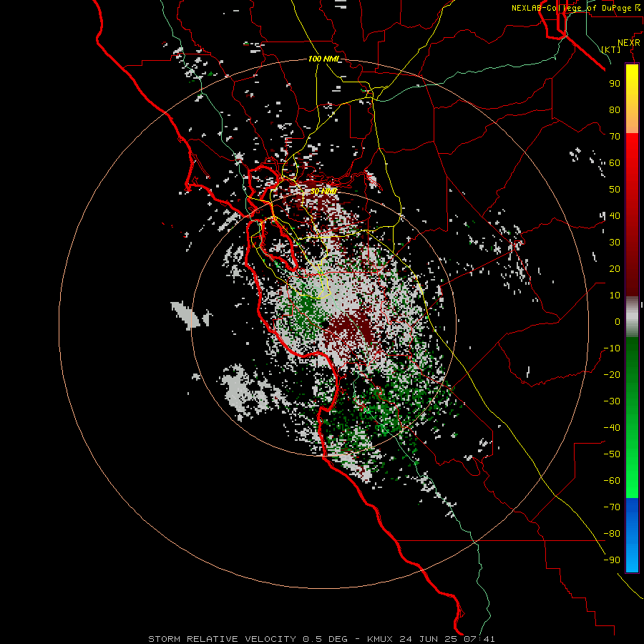The height and width of the screenshot is (644, 644).
Task: Click the "KMUX 24 JUN 25 07:41" timestamp text
Action: click(431, 639)
